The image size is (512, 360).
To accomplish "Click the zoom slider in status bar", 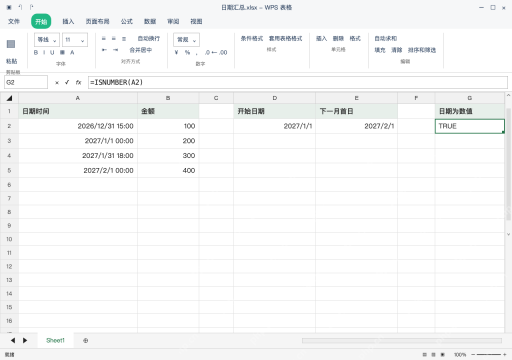I will 488,354.
